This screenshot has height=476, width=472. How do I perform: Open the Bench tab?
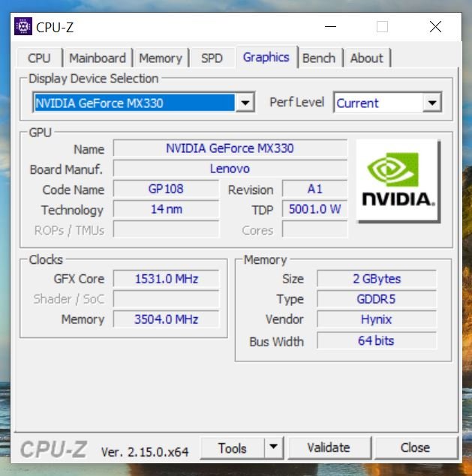[319, 58]
